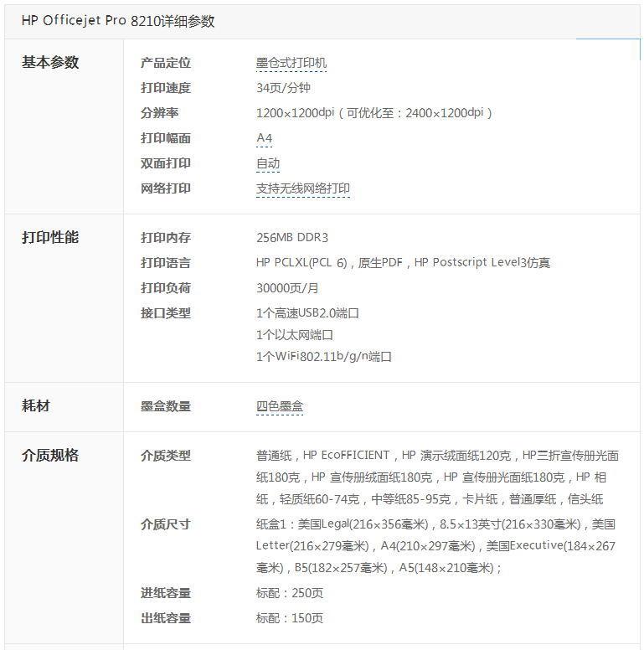The height and width of the screenshot is (650, 644).
Task: Open the 自动 duplex printing link
Action: point(268,163)
